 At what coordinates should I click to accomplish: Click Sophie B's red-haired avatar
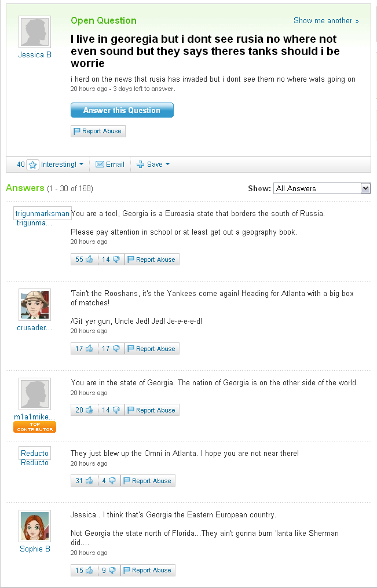pos(35,526)
